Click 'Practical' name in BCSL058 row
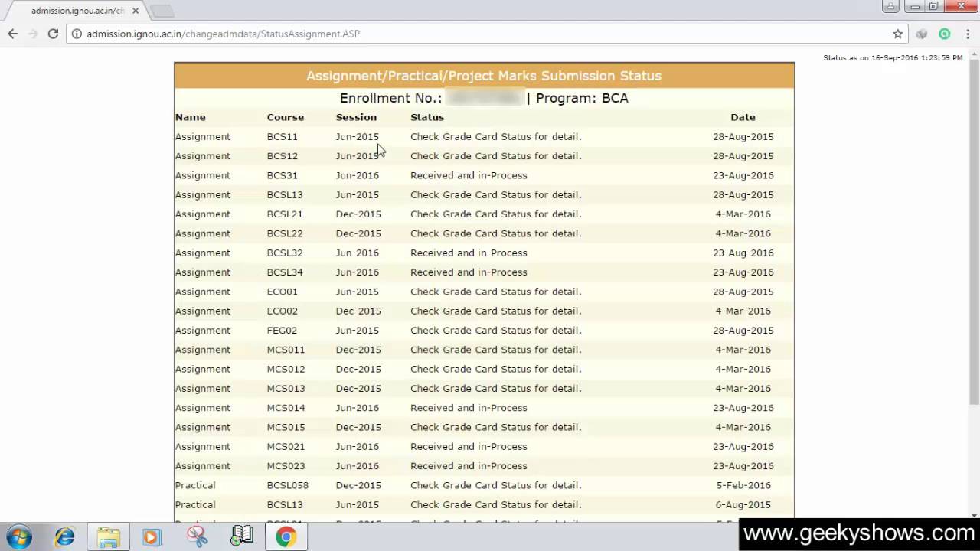The height and width of the screenshot is (551, 980). pos(195,485)
